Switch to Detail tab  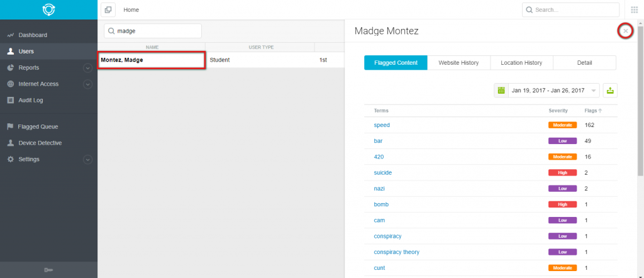(x=584, y=63)
